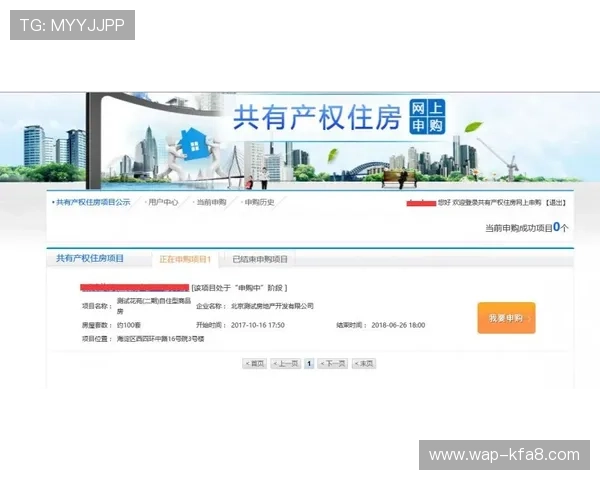The width and height of the screenshot is (600, 480).
Task: Click the 该项目处于申购中阶段 status text
Action: pos(239,288)
